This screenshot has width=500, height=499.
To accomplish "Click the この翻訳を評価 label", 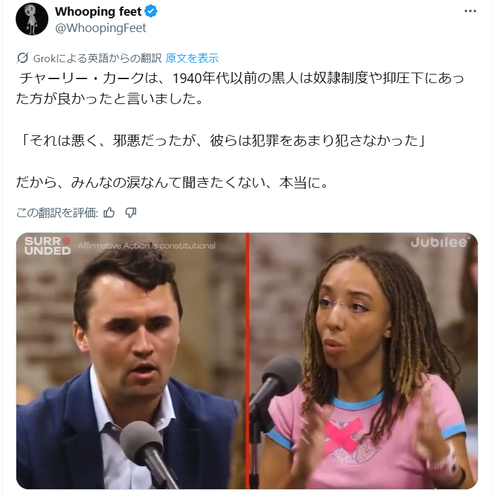I will [57, 212].
